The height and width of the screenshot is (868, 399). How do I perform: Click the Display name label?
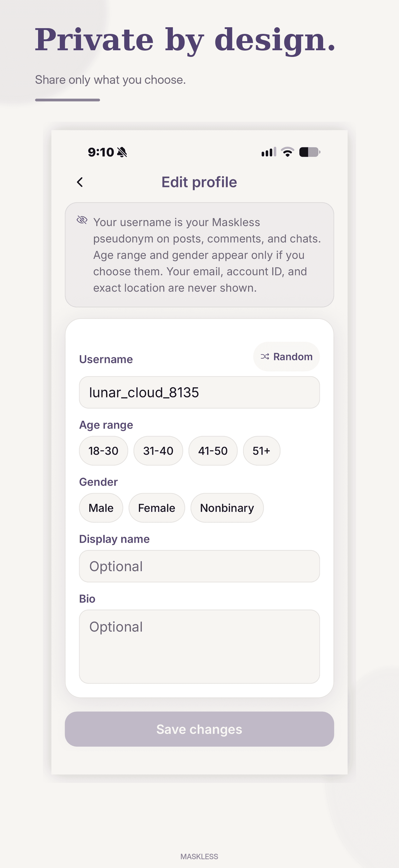click(x=114, y=539)
